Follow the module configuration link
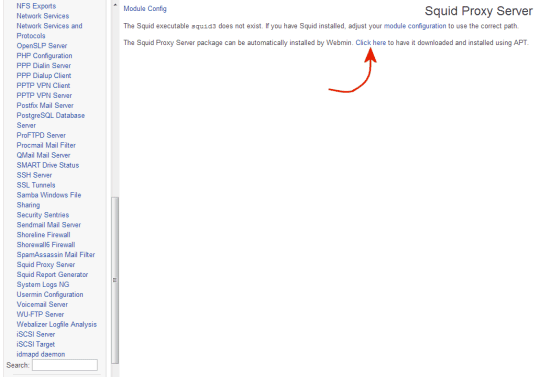 [x=415, y=26]
